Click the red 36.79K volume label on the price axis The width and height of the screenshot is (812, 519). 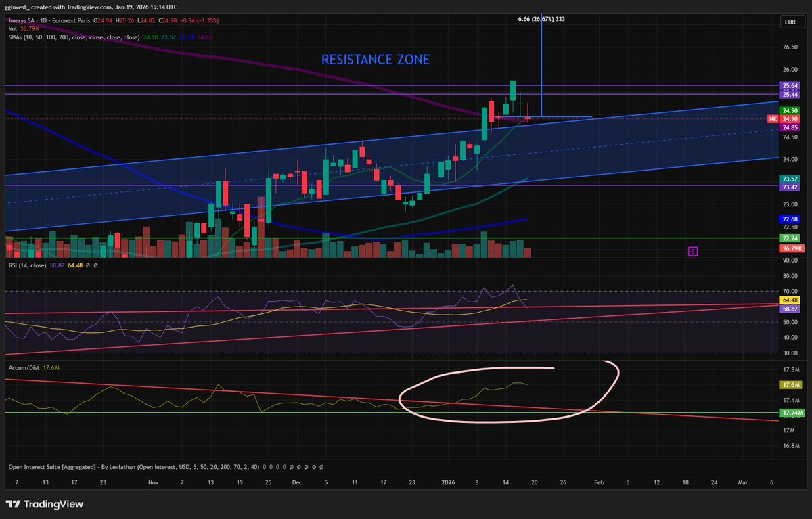coord(791,249)
